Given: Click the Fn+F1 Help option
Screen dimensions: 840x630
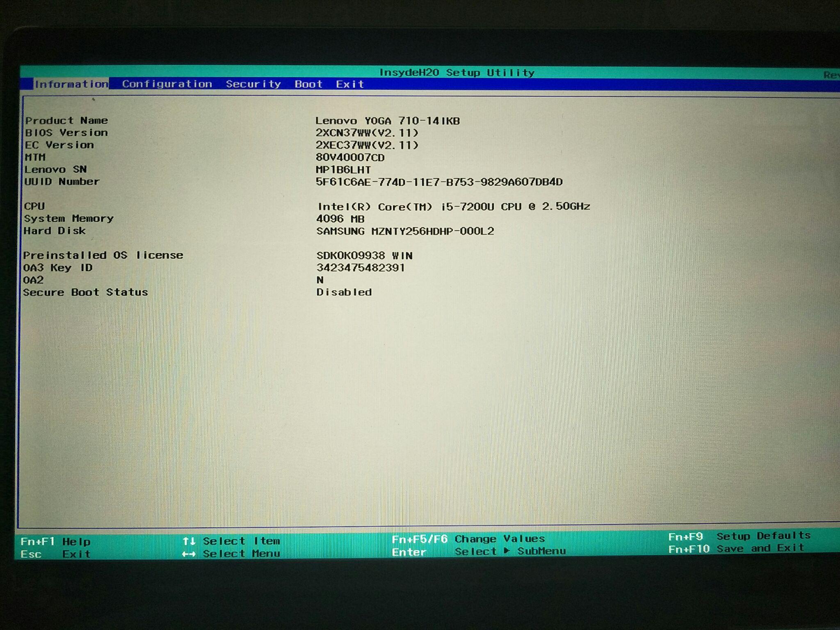Looking at the screenshot, I should pos(55,541).
